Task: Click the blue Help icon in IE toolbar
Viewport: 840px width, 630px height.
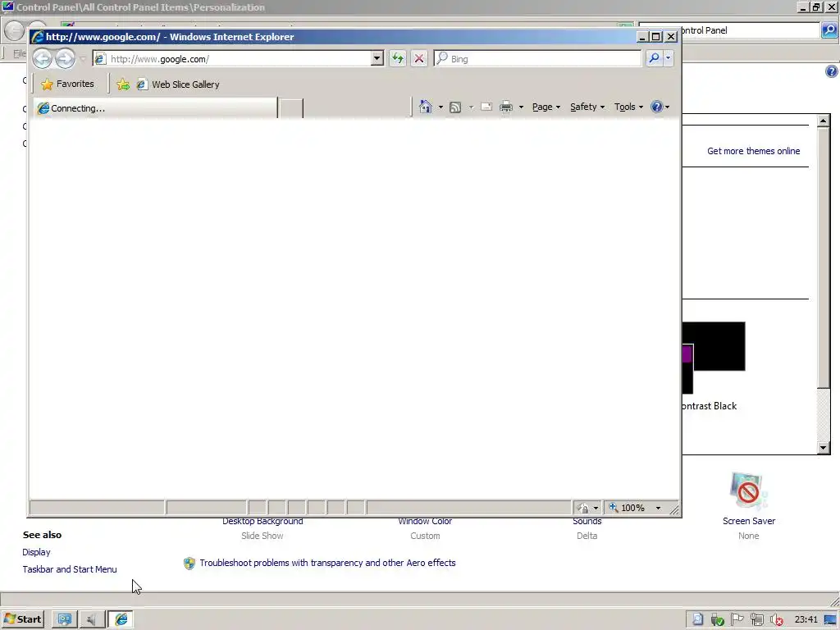Action: point(656,107)
